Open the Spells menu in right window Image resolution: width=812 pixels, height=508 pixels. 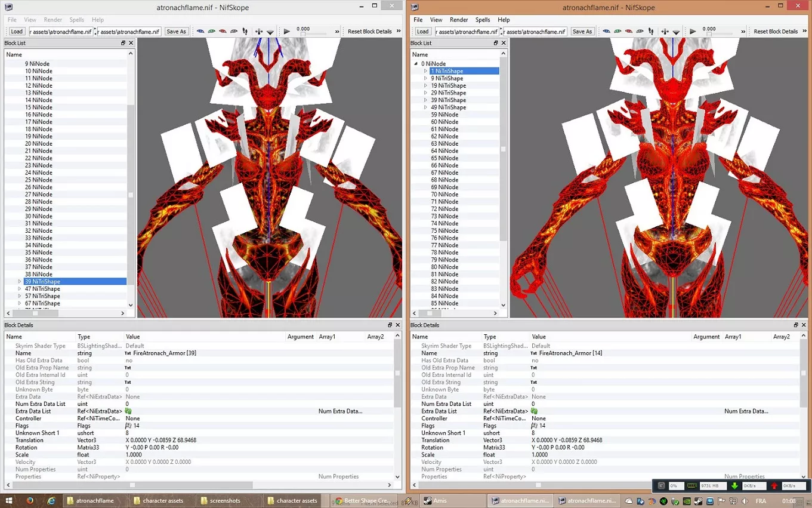tap(483, 20)
